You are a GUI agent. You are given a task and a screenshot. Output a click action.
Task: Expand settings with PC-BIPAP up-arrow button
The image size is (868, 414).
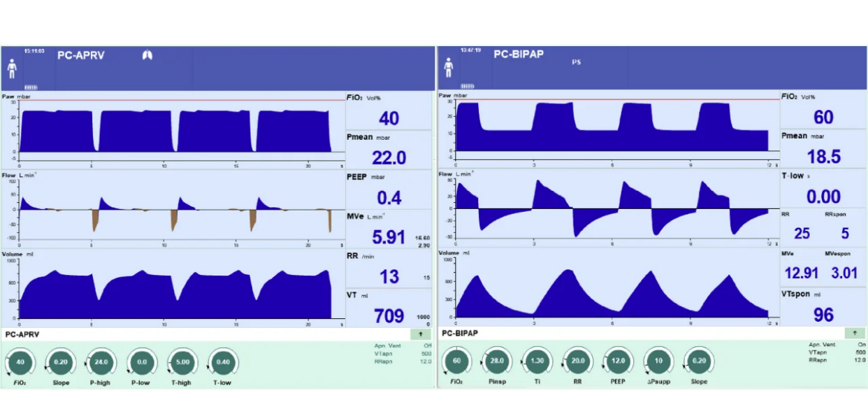point(854,334)
